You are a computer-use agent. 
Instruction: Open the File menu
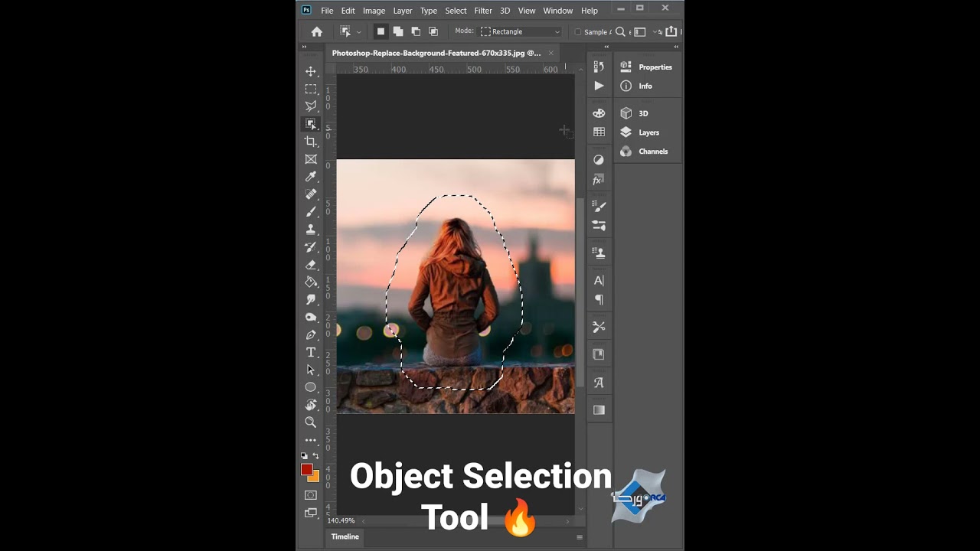click(327, 11)
